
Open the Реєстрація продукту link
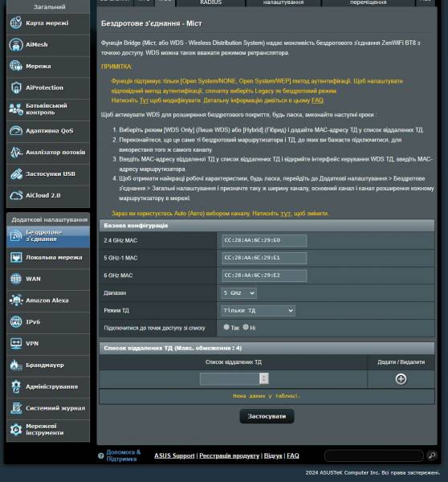click(x=230, y=455)
